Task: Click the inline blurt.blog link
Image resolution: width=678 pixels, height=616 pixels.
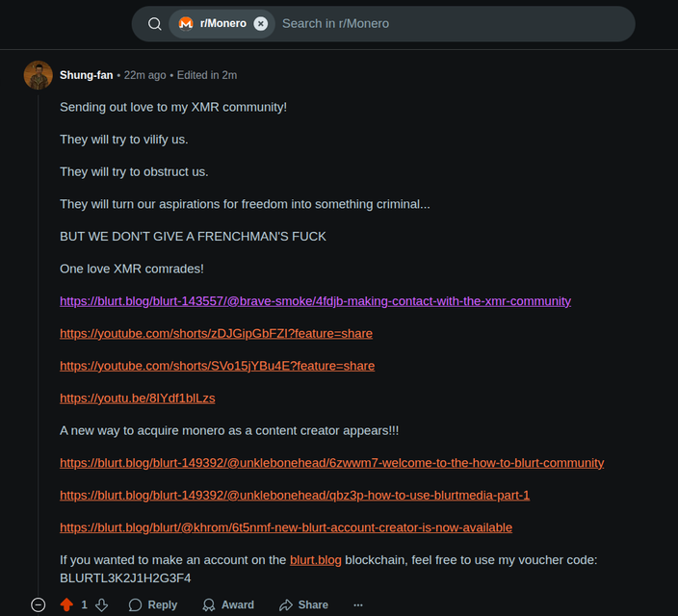Action: click(316, 560)
